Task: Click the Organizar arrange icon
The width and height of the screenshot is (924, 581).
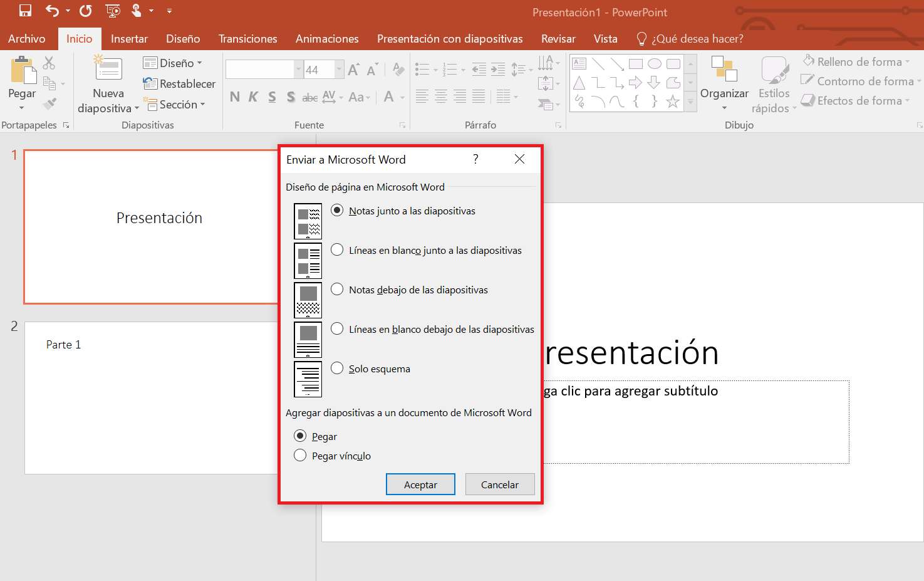Action: click(x=724, y=69)
